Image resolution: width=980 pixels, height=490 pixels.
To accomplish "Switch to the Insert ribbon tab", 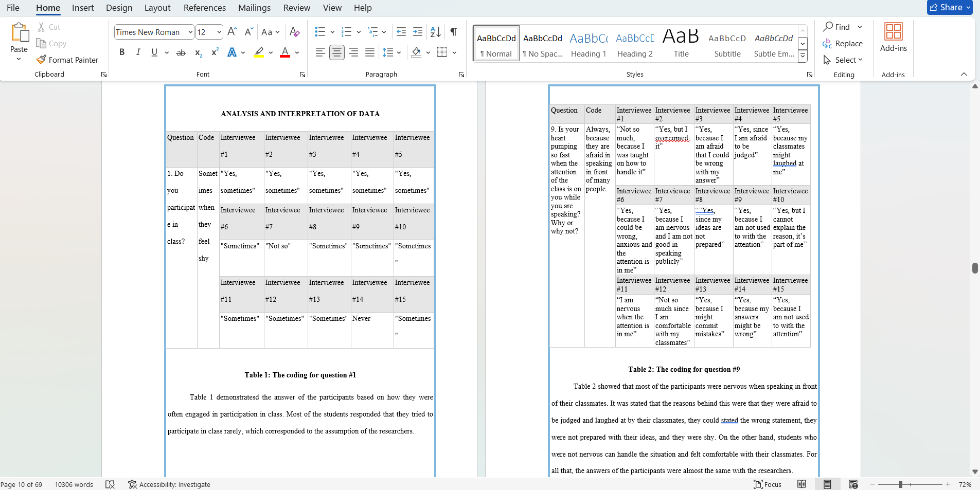I will tap(83, 8).
